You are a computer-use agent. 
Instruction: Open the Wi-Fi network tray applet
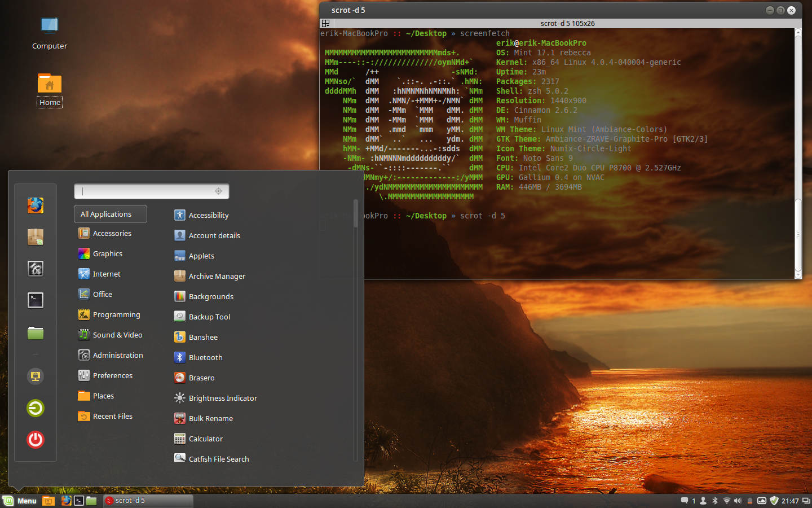726,501
